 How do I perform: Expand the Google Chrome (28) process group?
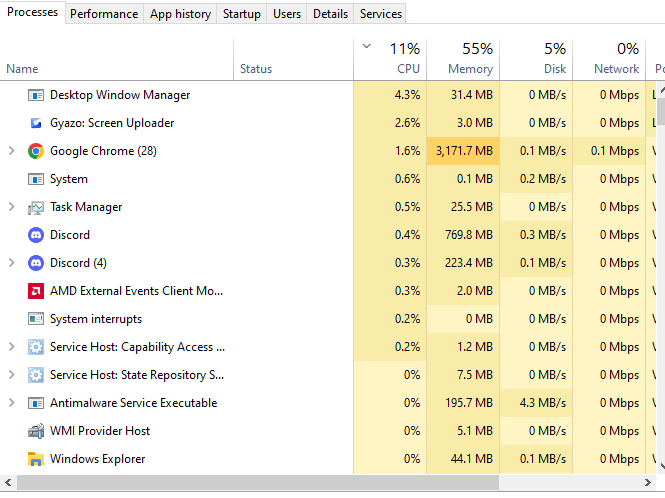(11, 151)
